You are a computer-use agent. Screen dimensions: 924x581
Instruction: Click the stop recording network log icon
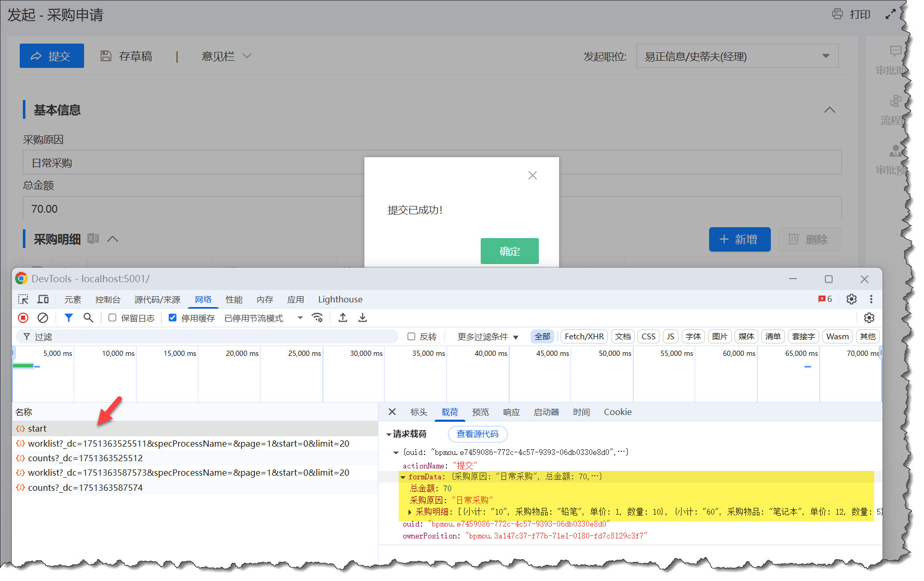[x=23, y=318]
